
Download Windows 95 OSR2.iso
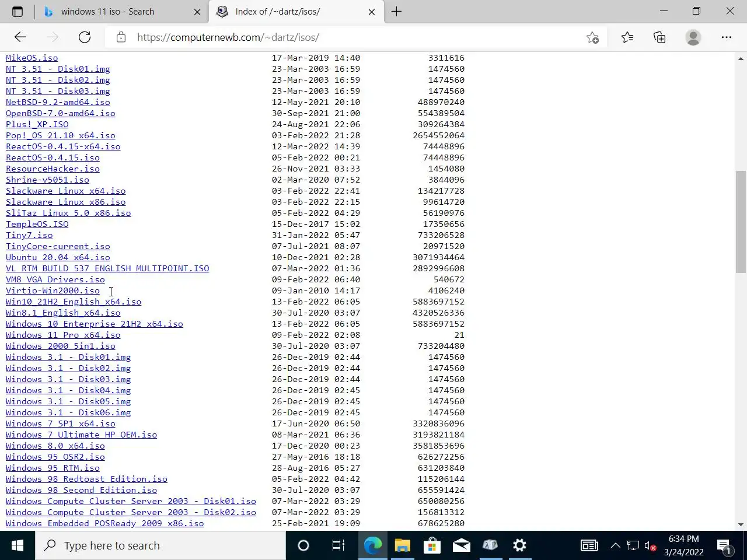(55, 457)
